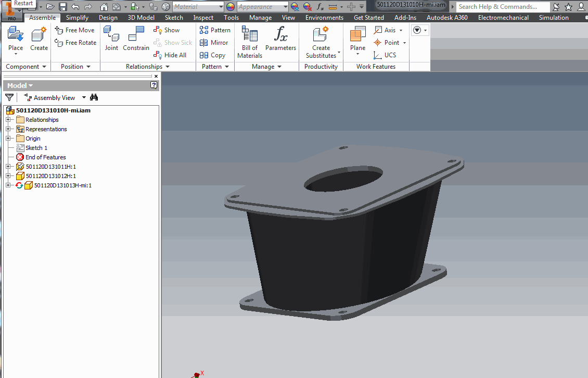Click the Create Substitutes tool
The width and height of the screenshot is (588, 378).
321,42
